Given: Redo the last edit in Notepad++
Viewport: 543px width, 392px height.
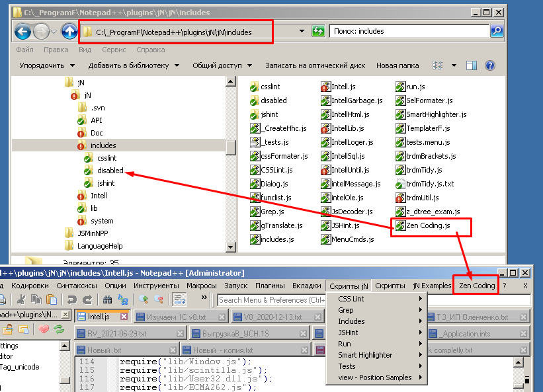Looking at the screenshot, I should click(87, 299).
